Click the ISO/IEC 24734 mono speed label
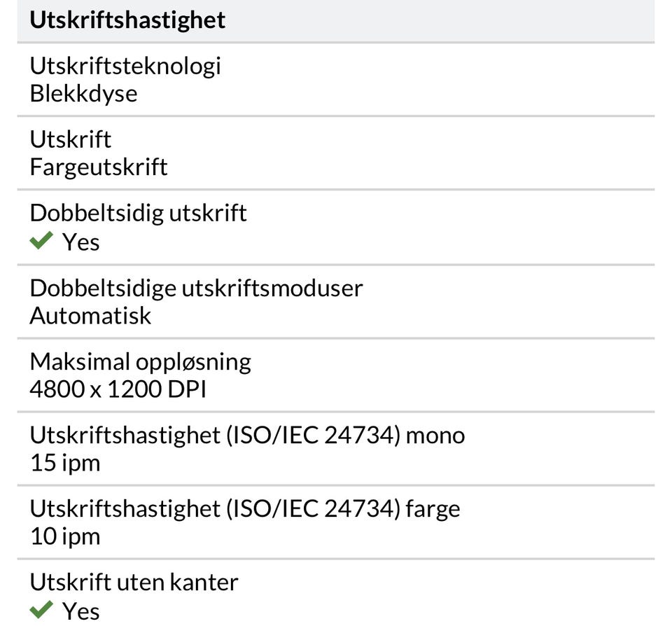Screen dimensions: 672x626 click(247, 435)
